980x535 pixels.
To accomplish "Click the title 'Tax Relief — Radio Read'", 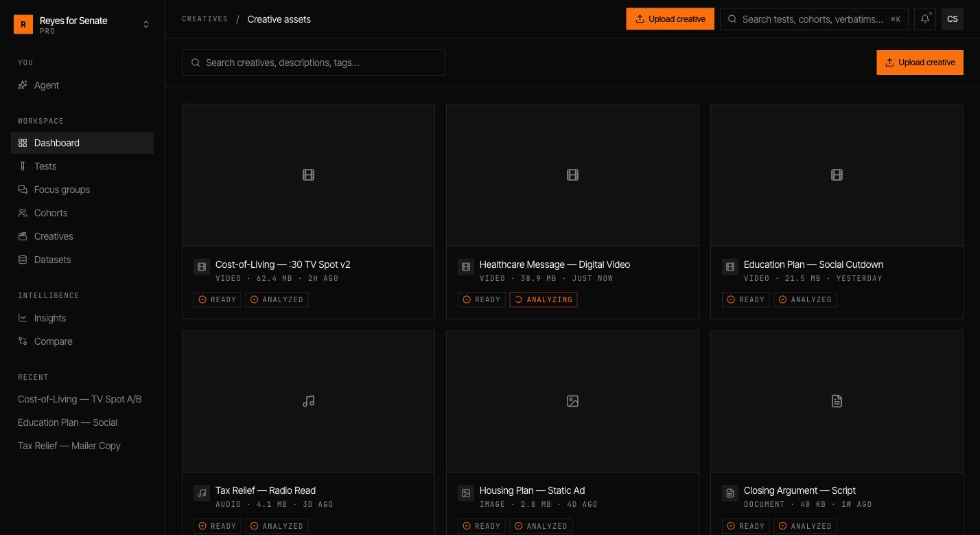I will [266, 490].
